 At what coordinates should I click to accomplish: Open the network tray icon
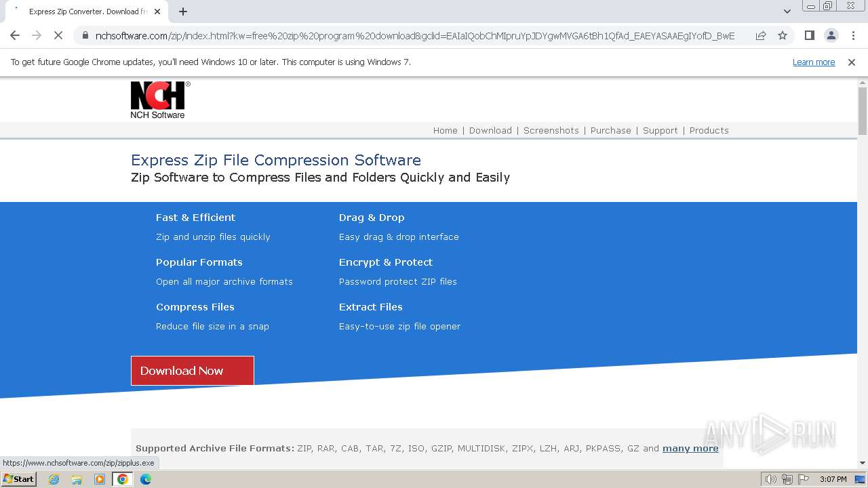click(x=787, y=479)
